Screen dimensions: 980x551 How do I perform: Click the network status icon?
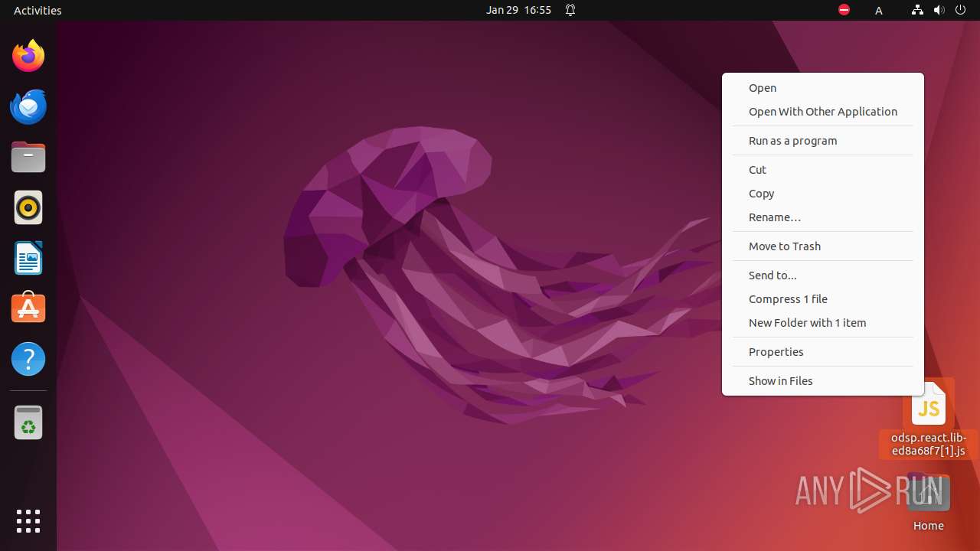[x=917, y=10]
